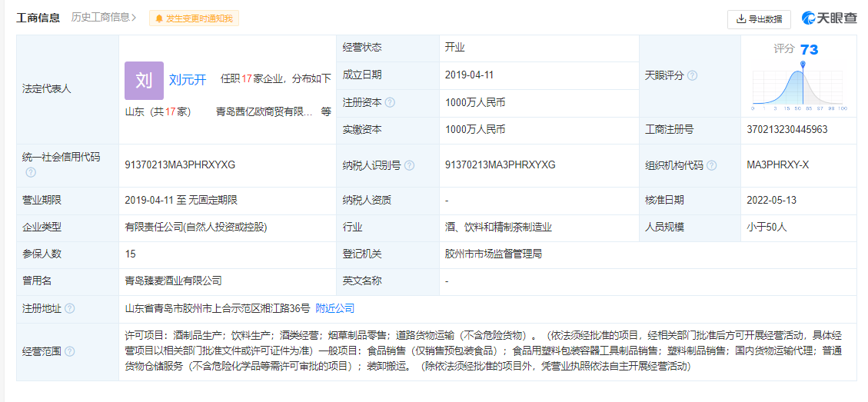Click the 评分 label
This screenshot has width=868, height=402.
[784, 49]
